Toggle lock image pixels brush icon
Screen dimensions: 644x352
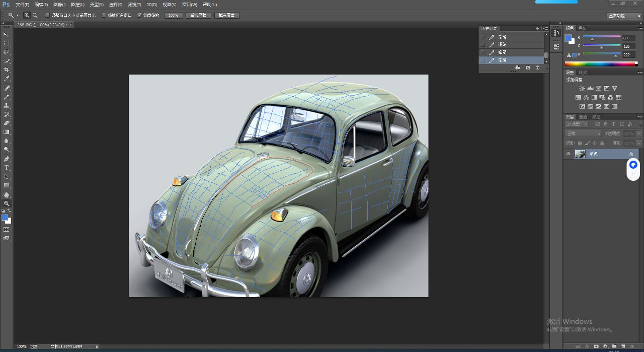(x=587, y=143)
